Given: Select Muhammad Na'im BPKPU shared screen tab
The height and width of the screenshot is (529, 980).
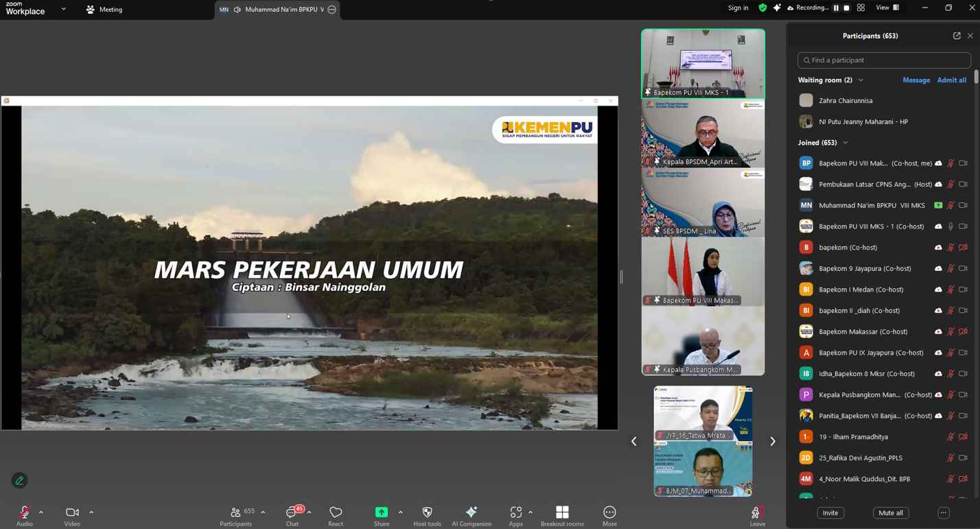Looking at the screenshot, I should 277,10.
